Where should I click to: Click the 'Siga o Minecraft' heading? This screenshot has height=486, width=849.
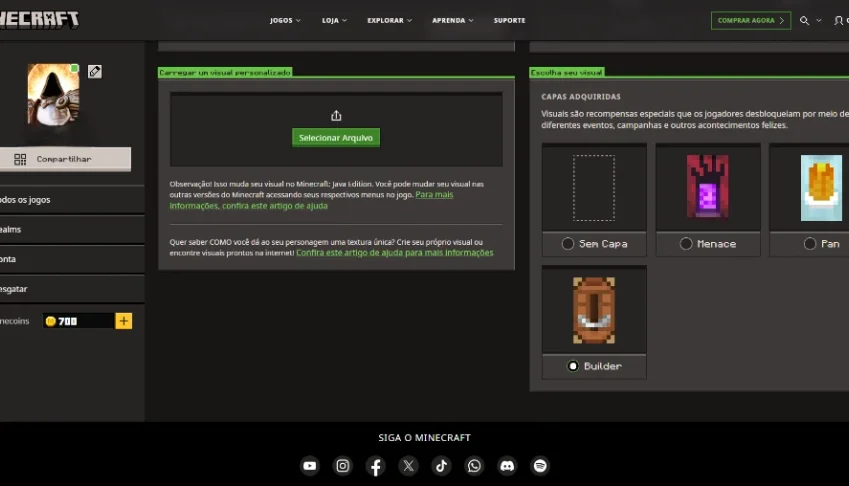click(x=424, y=437)
